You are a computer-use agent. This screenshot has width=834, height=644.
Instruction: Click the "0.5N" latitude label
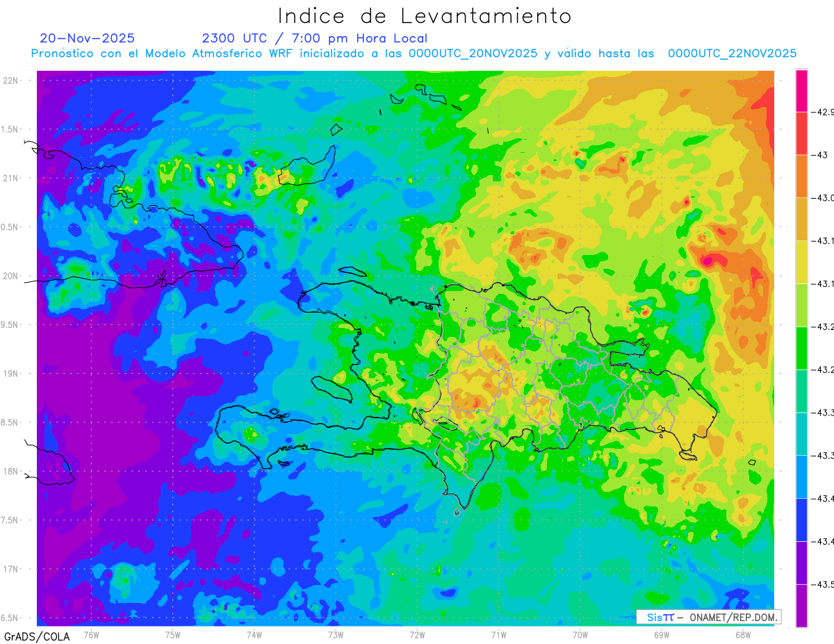coord(10,227)
